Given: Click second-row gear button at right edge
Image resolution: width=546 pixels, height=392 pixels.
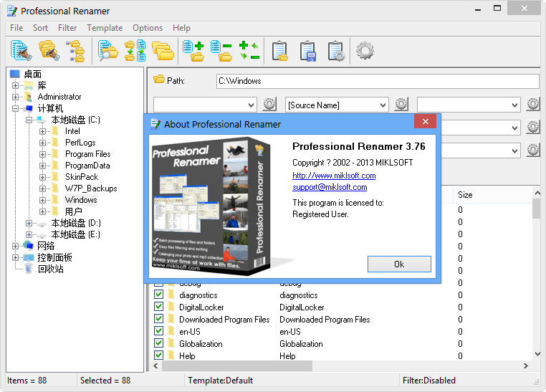Looking at the screenshot, I should click(x=533, y=127).
